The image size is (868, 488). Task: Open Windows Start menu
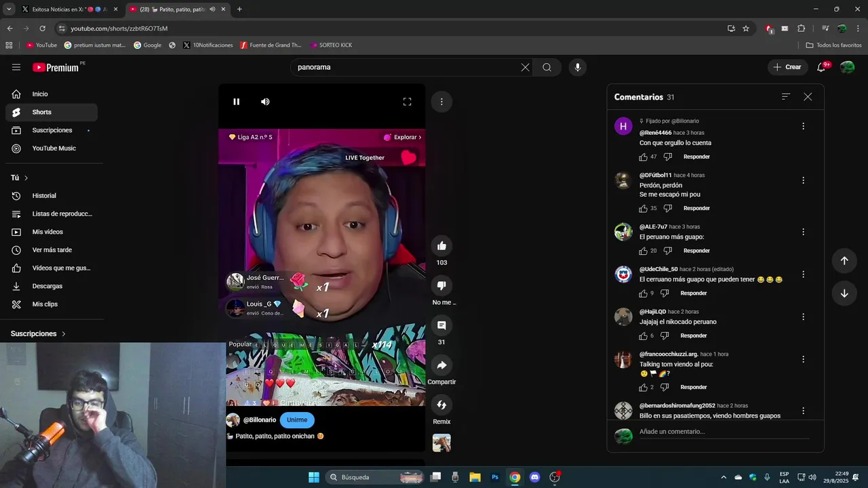pos(314,477)
